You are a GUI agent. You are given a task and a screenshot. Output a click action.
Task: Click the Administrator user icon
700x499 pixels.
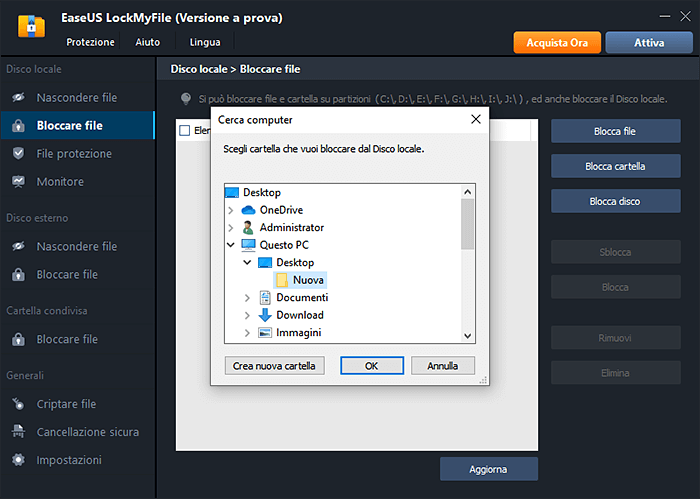[248, 227]
